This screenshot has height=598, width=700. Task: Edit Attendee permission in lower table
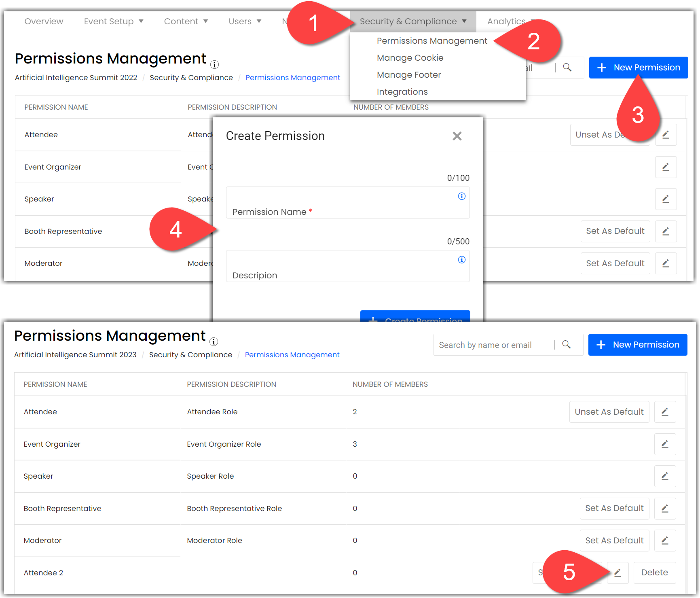665,412
